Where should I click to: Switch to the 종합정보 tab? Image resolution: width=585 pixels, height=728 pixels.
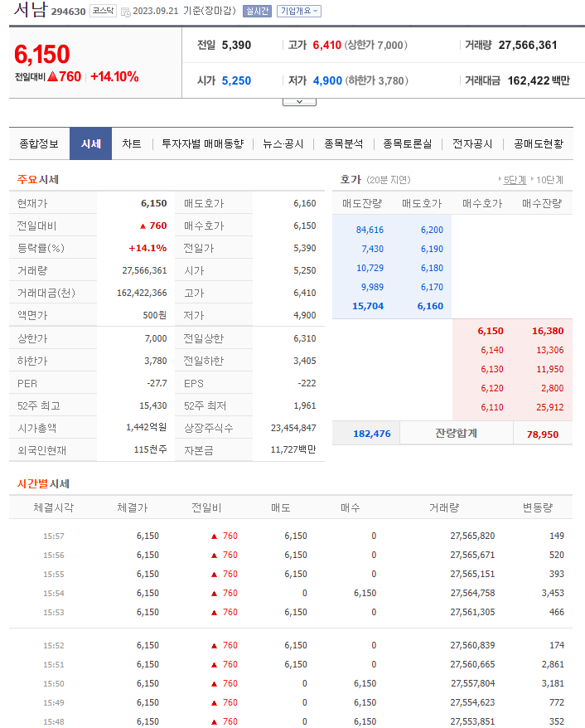[39, 144]
